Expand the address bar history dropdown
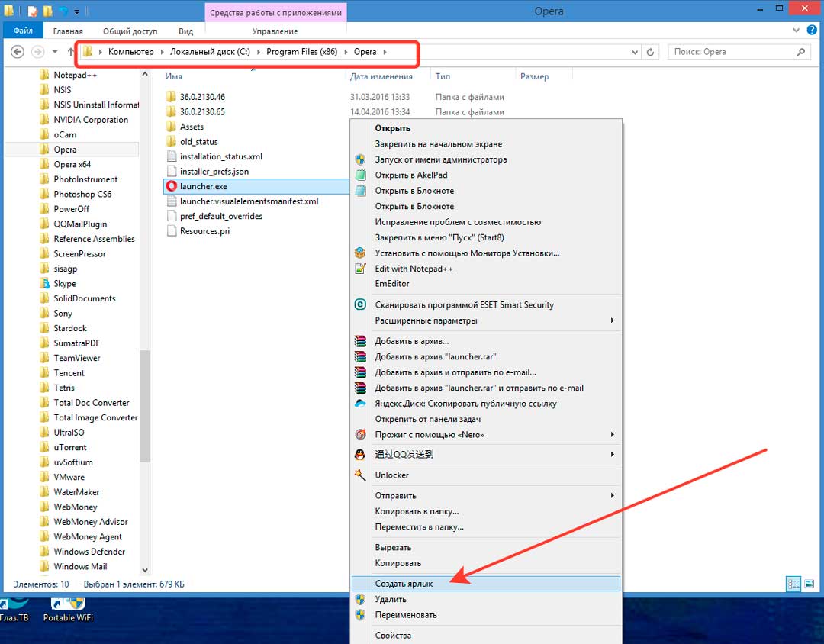Viewport: 824px width, 644px height. [635, 52]
